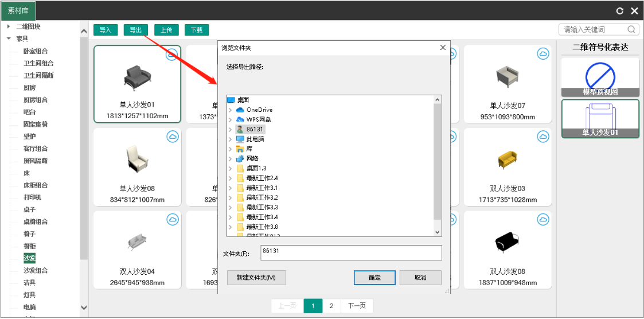Viewport: 644px width, 319px height.
Task: Select page 1 button
Action: tap(313, 306)
